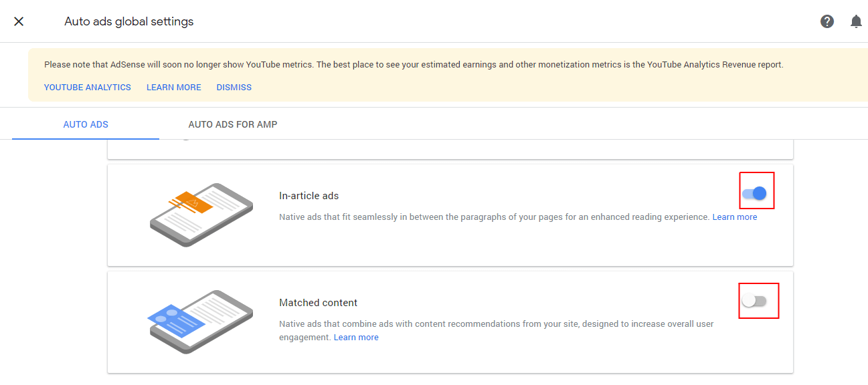Click the Matched content phone illustration
Viewport: 868px width, 385px height.
201,322
